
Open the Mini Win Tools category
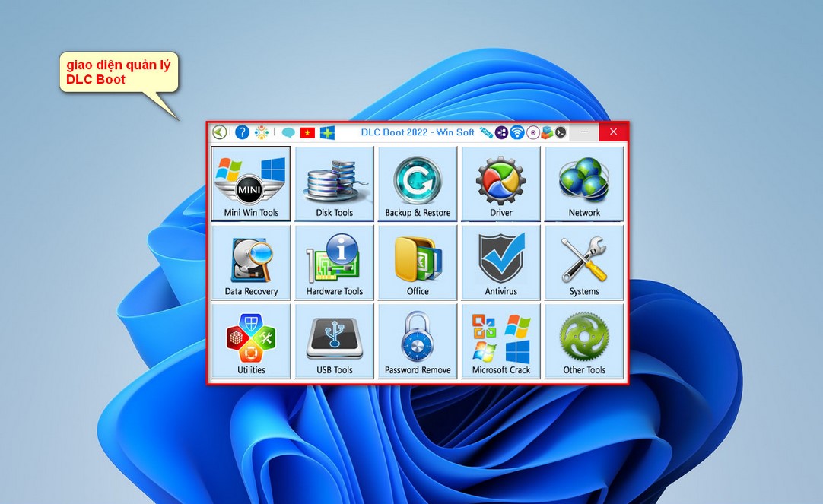251,183
